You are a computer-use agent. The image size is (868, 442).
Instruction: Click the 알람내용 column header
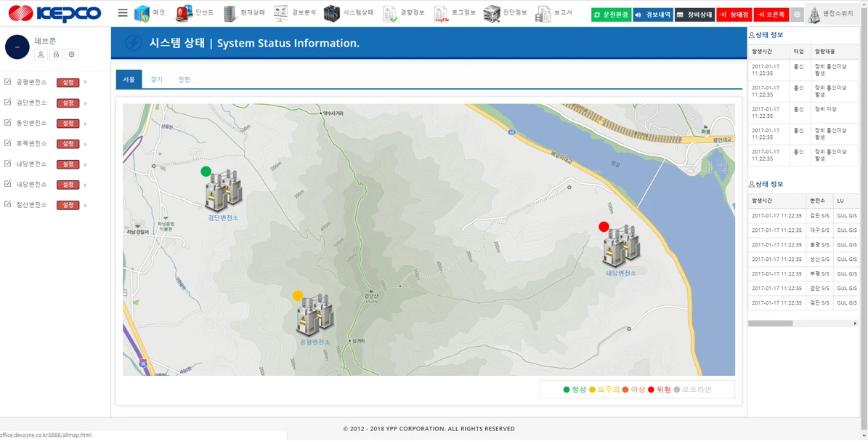click(835, 51)
